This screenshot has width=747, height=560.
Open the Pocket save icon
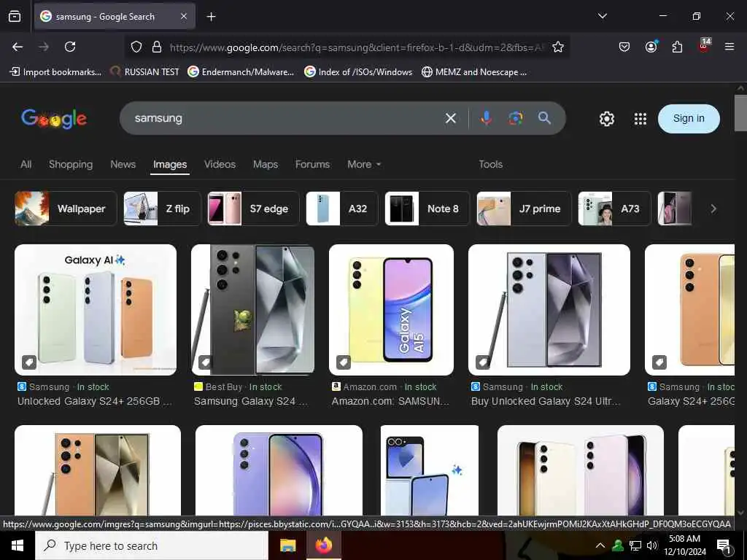tap(624, 47)
